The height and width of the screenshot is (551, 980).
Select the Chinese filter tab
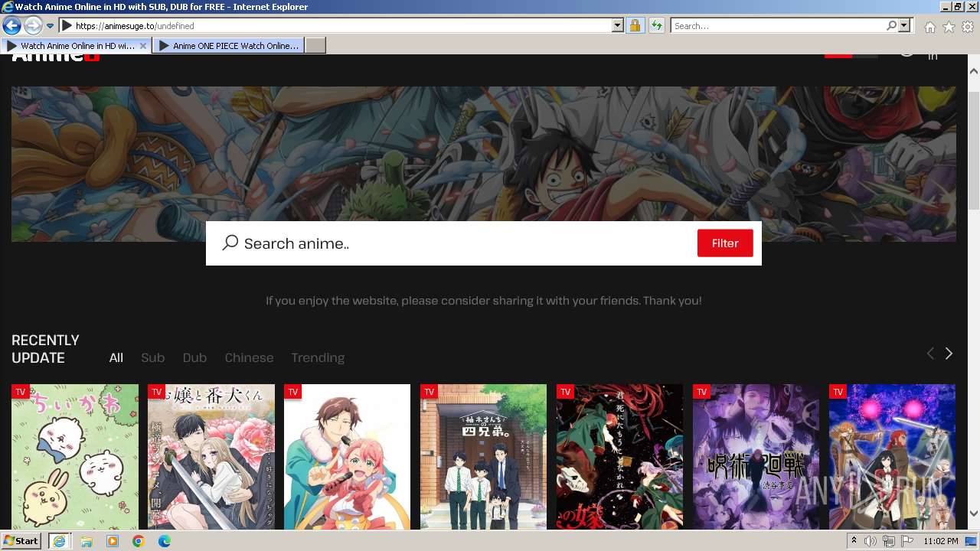[249, 357]
